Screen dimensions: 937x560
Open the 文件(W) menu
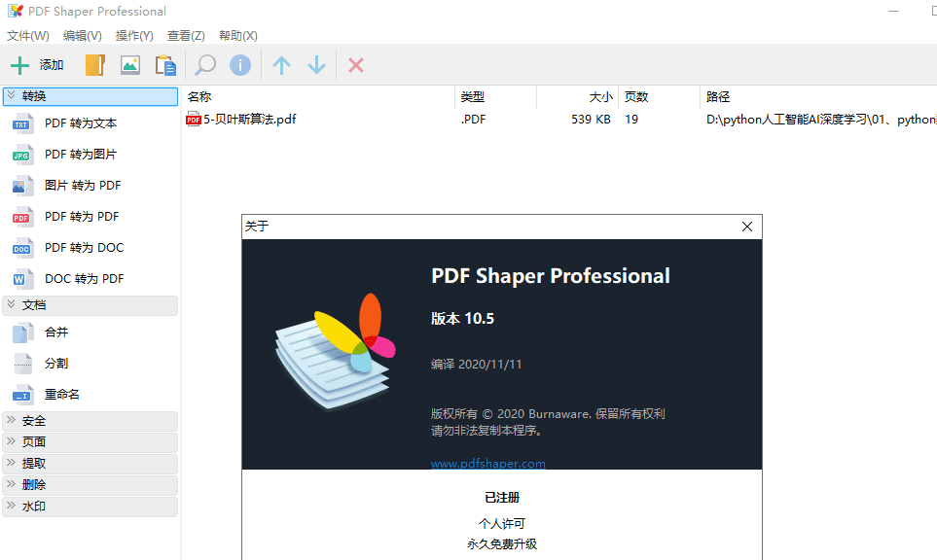[27, 36]
